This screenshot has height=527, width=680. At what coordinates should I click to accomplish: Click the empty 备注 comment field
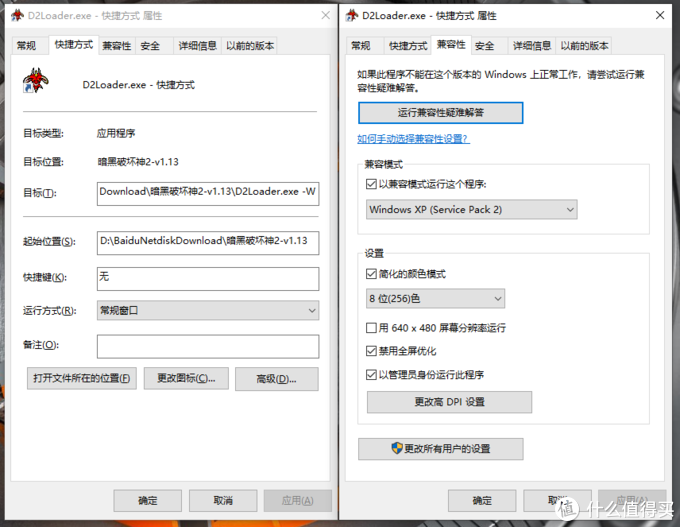208,346
